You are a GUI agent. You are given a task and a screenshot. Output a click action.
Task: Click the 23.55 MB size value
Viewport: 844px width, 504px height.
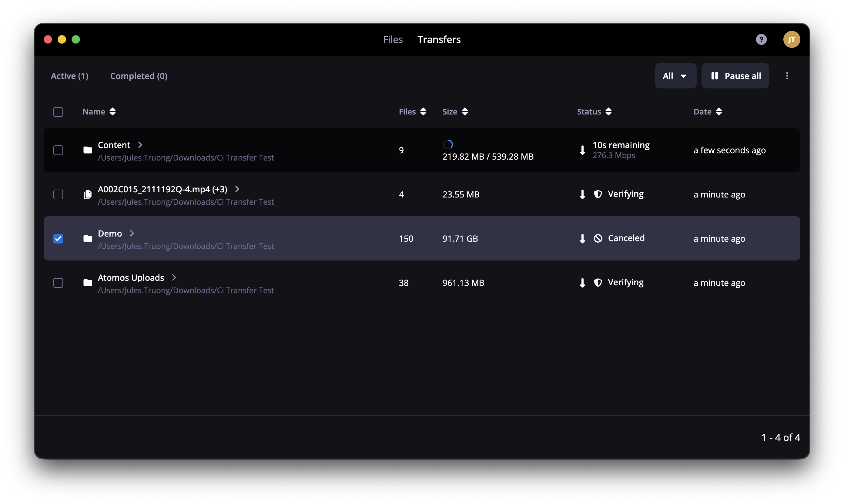461,194
